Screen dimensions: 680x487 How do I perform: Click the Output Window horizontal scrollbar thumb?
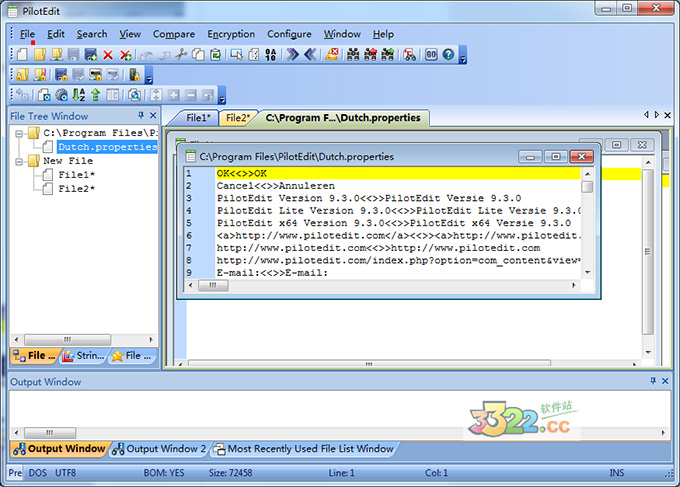pos(50,432)
